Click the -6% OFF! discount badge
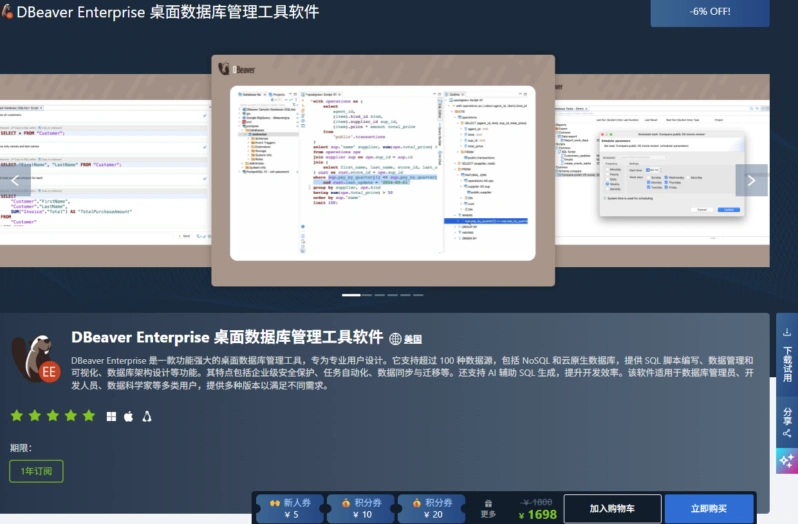This screenshot has height=524, width=798. point(710,12)
